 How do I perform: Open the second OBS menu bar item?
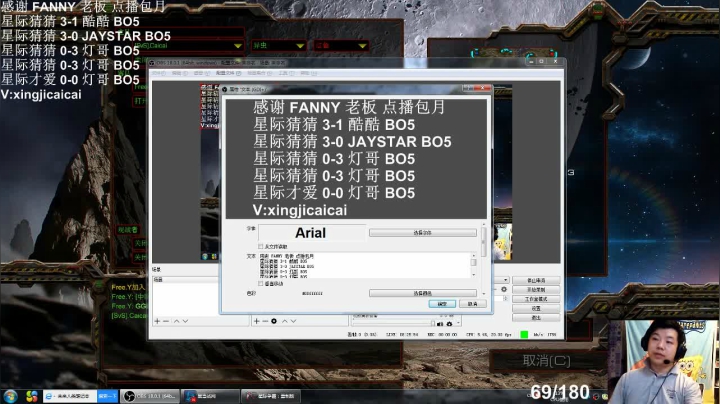coord(179,73)
